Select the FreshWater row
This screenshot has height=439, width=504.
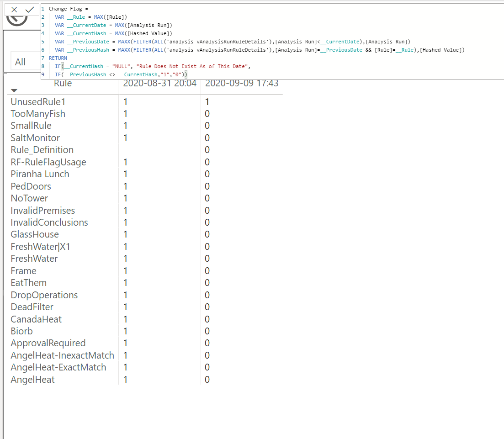[145, 259]
